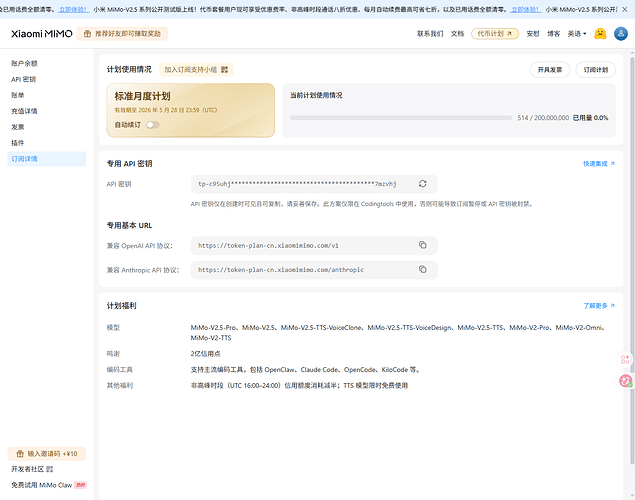Viewport: 635px width, 500px height.
Task: Click the QR code icon beside 加入订阅支持小组
Action: point(224,70)
